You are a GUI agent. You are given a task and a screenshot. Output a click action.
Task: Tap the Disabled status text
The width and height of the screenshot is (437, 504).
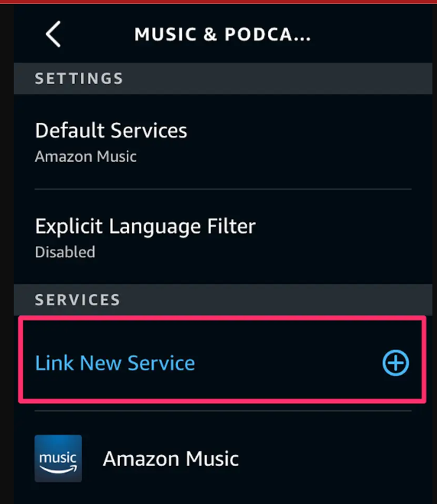pyautogui.click(x=65, y=252)
